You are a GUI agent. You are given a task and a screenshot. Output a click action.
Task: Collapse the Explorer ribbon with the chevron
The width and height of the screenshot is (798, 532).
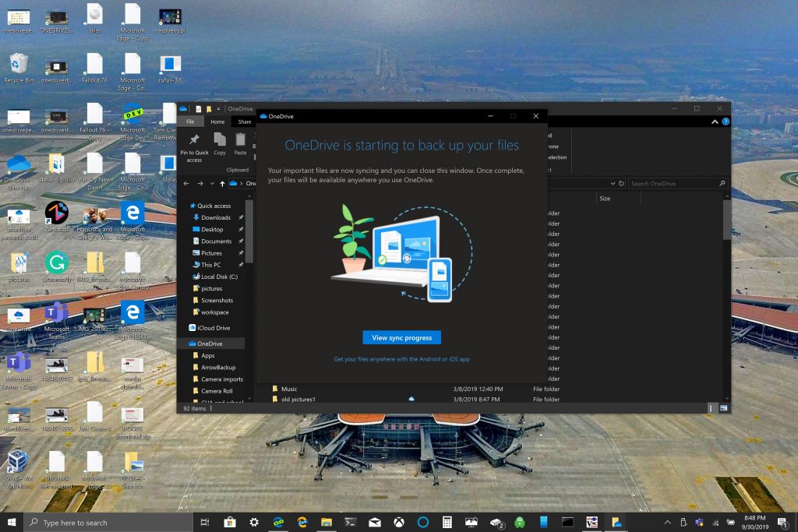(x=715, y=122)
